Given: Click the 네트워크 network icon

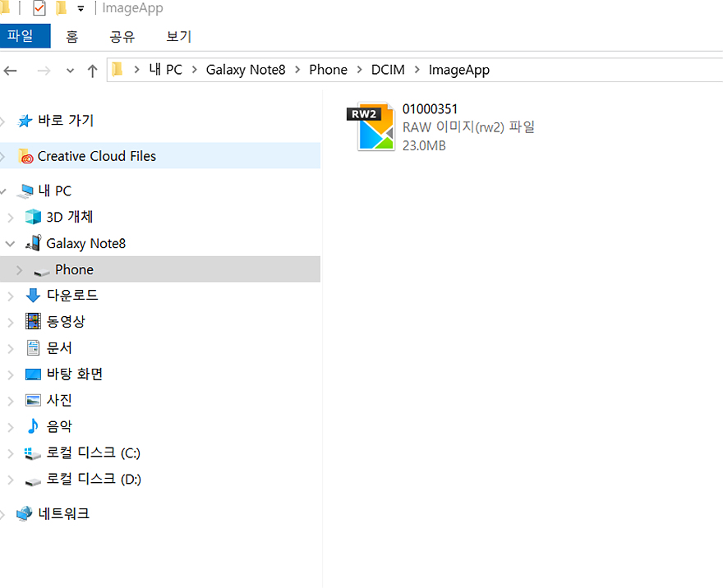Looking at the screenshot, I should 25,513.
